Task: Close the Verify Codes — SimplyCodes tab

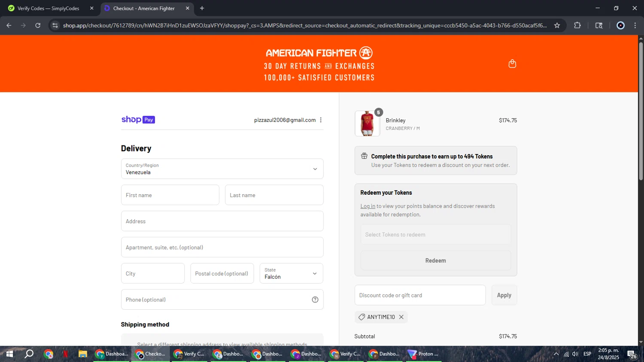Action: point(91,8)
